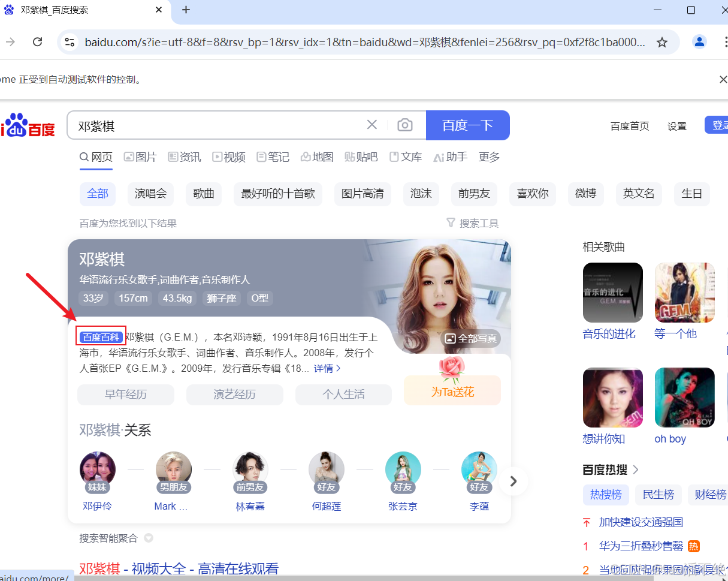Image resolution: width=728 pixels, height=581 pixels.
Task: Select 热搜榜 tab
Action: (606, 495)
